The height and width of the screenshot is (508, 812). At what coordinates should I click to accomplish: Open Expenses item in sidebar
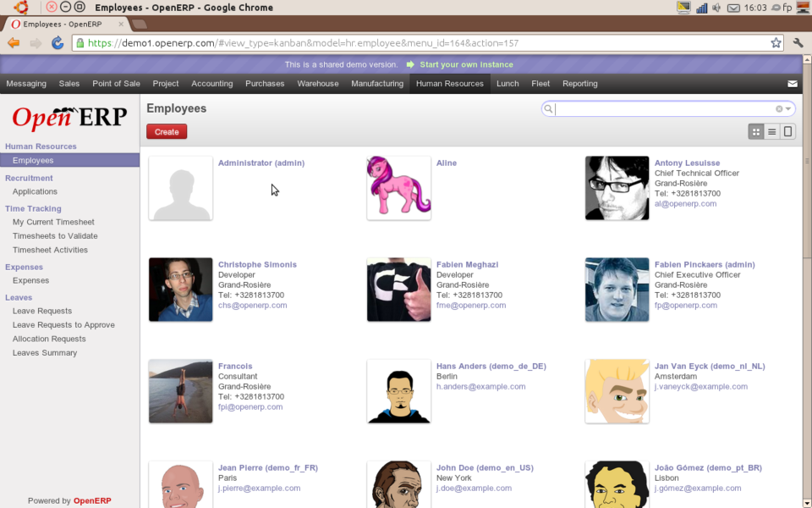31,280
